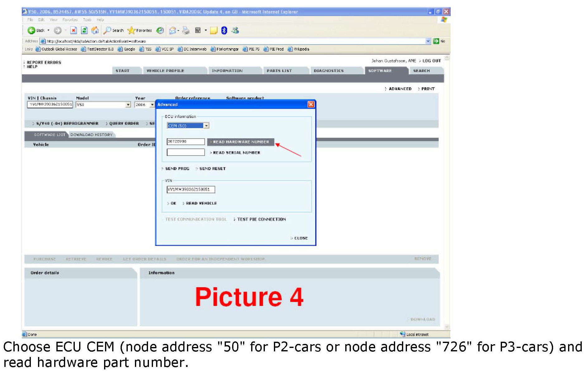
Task: Click the Bluetooth toolbar icon
Action: [x=224, y=30]
